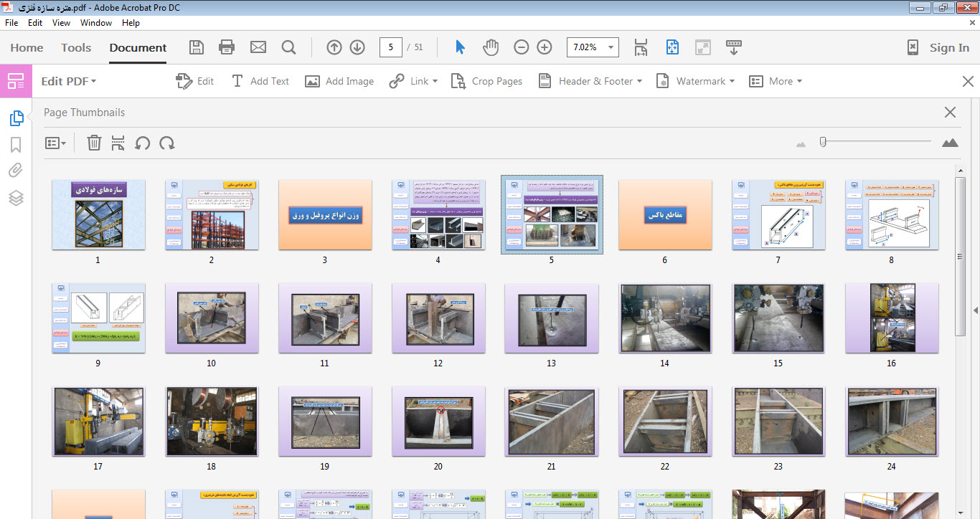Close the Edit PDF toolbar
The width and height of the screenshot is (980, 519).
(968, 81)
